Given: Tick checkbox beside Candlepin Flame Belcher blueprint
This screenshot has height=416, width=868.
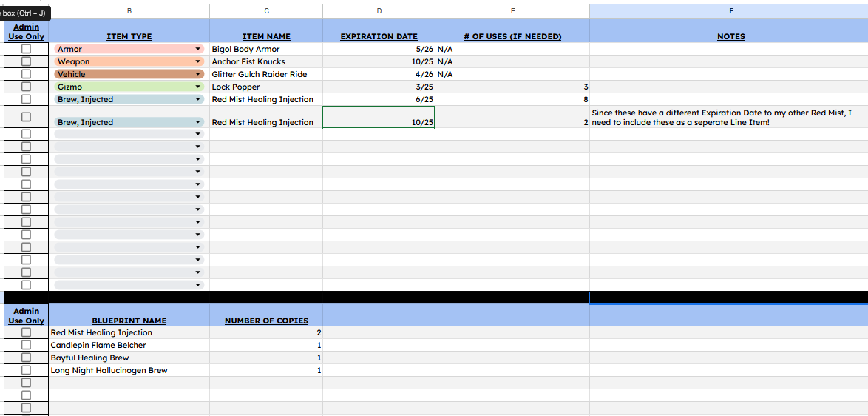Looking at the screenshot, I should [26, 345].
